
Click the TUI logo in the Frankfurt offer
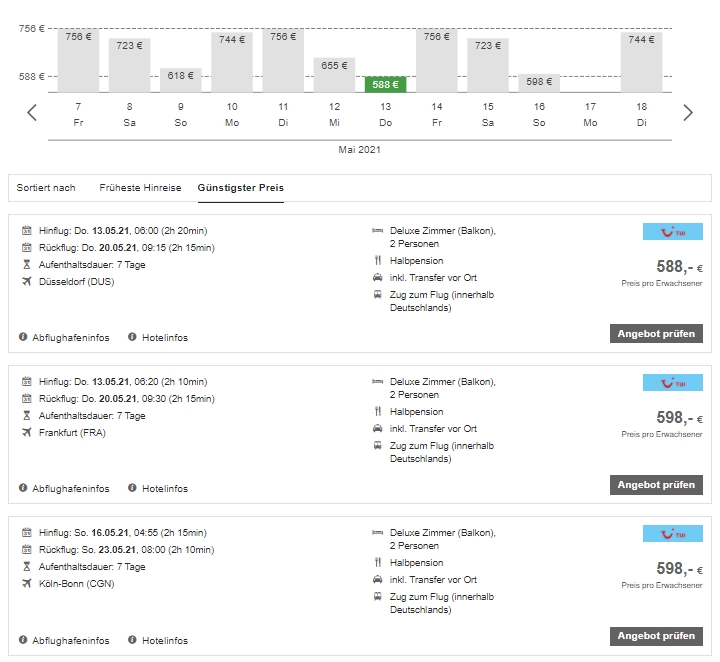click(672, 383)
